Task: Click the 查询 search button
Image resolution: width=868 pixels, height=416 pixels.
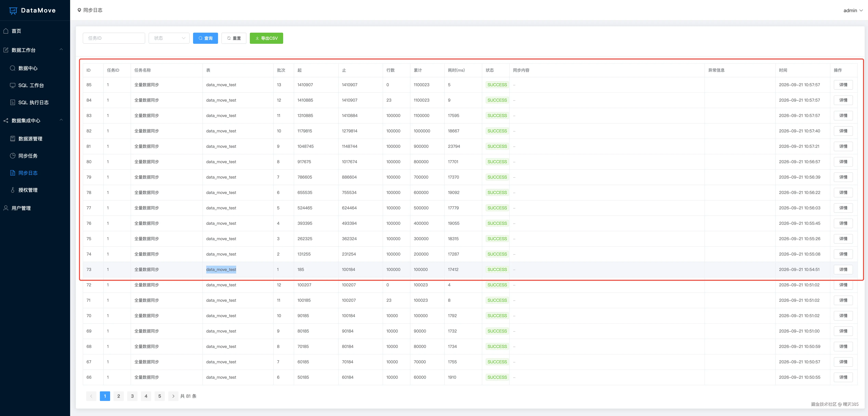Action: (x=206, y=38)
